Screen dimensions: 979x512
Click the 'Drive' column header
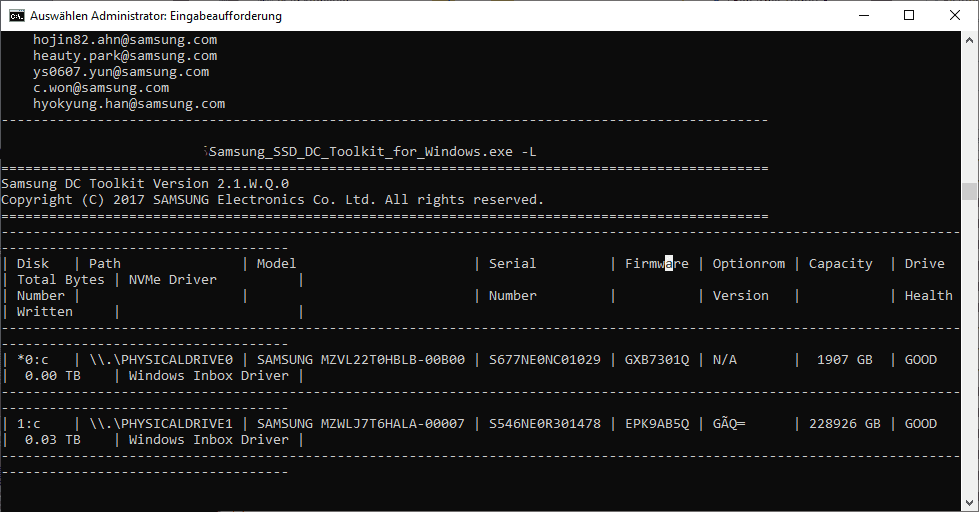(x=925, y=263)
